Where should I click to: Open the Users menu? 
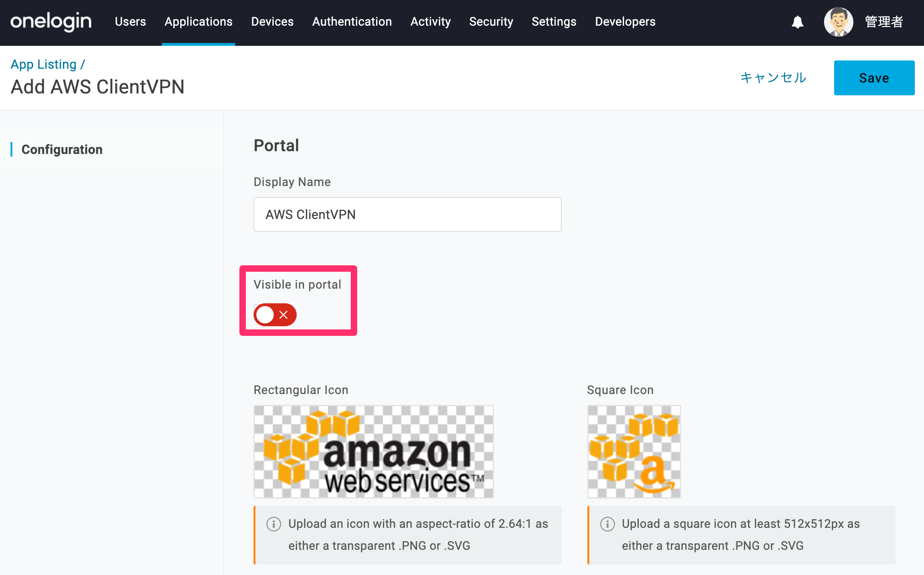coord(130,22)
